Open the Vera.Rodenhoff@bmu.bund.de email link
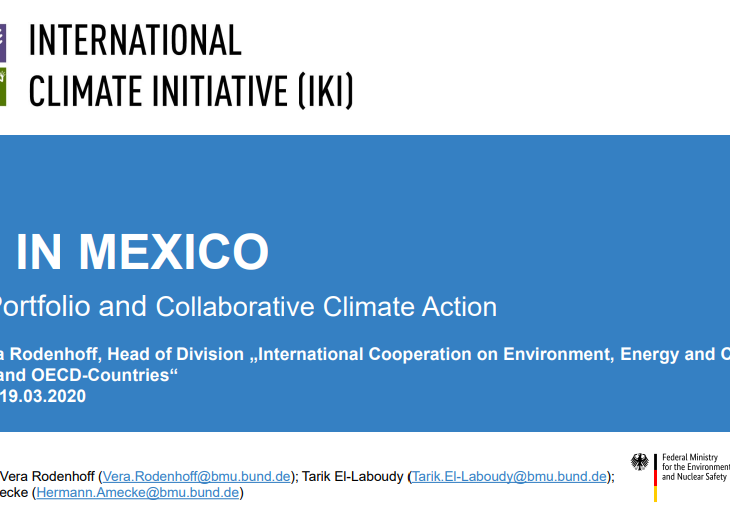This screenshot has height=519, width=730. tap(196, 476)
